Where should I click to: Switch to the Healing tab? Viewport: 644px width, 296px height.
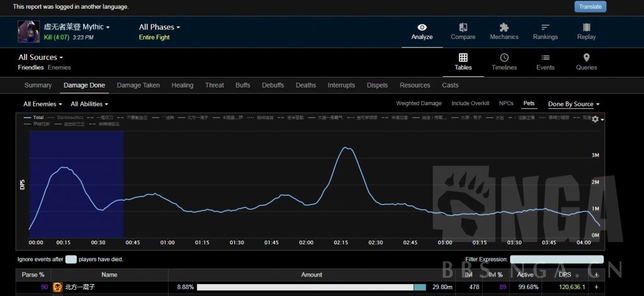182,85
